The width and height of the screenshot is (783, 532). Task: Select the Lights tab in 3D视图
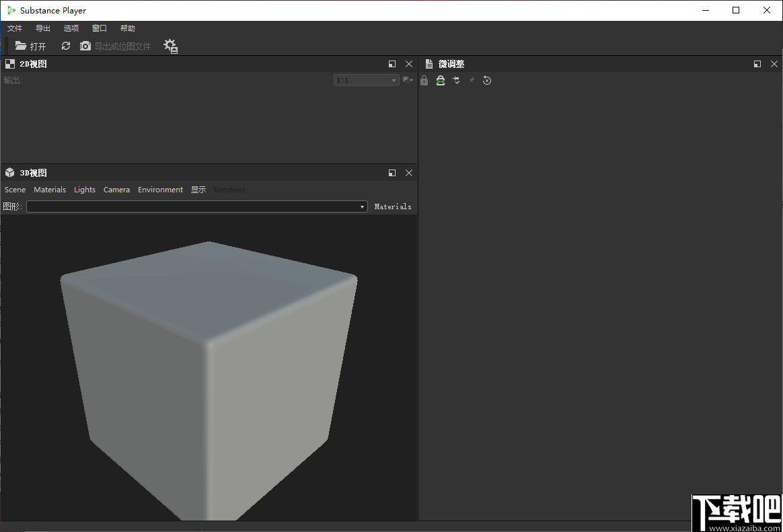(85, 190)
